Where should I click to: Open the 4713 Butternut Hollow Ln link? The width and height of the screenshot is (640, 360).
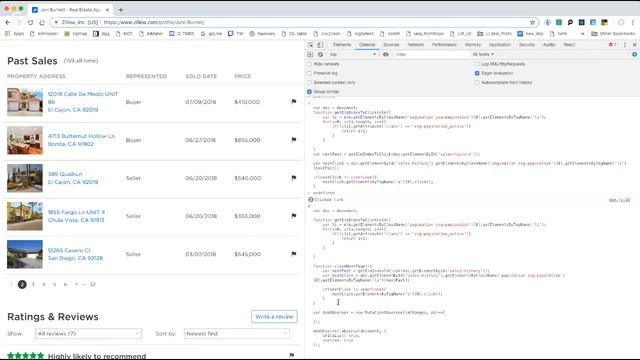(81, 140)
